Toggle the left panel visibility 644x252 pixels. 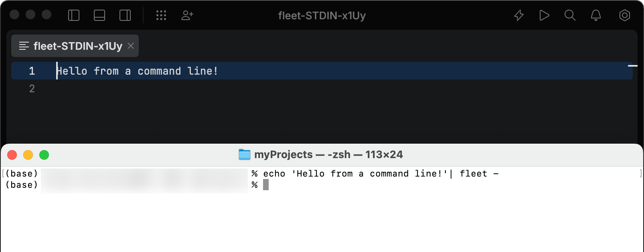pyautogui.click(x=74, y=16)
